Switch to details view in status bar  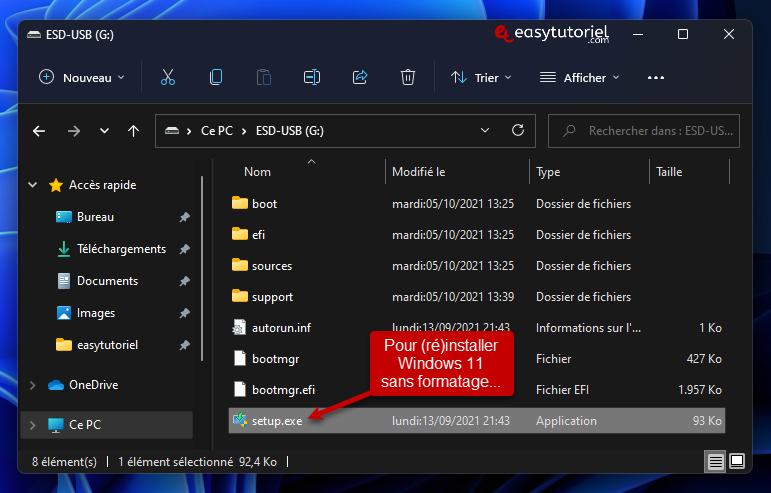coord(715,462)
